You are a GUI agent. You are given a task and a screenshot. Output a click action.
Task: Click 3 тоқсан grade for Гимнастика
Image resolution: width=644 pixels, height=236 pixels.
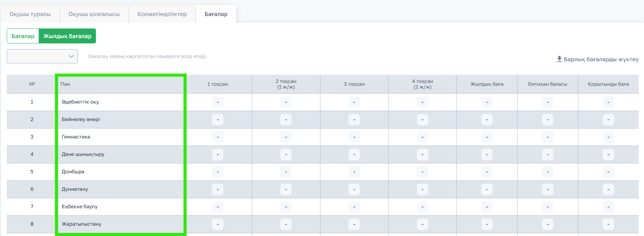[x=354, y=137]
